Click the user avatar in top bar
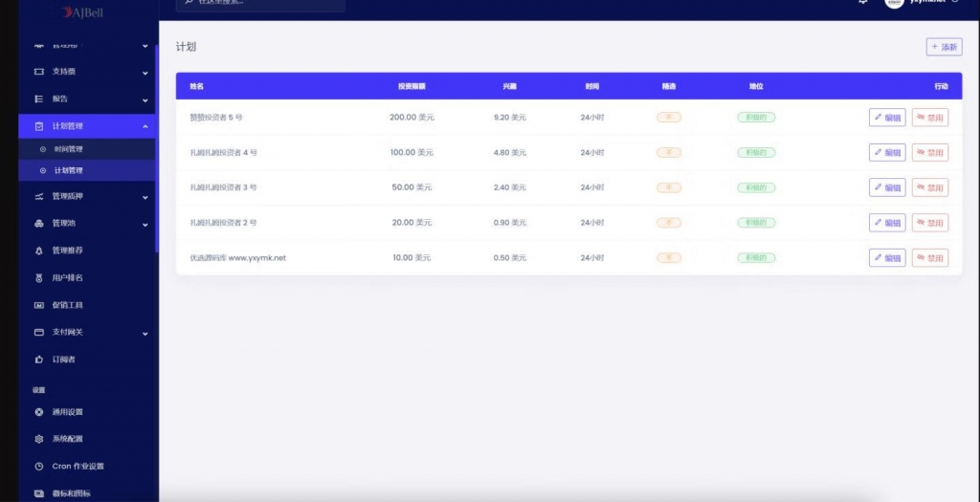 pyautogui.click(x=894, y=3)
